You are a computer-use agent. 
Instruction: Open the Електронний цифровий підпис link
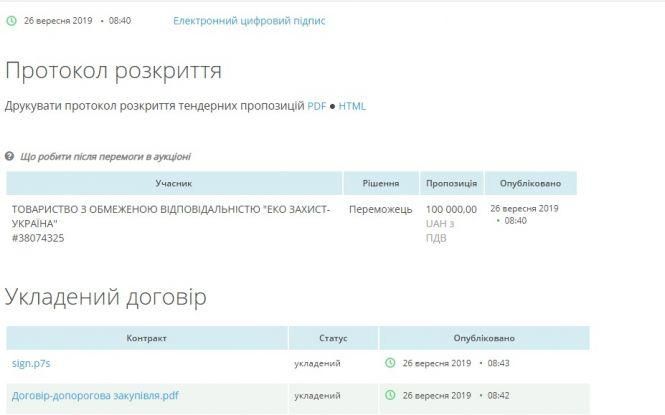click(x=249, y=20)
